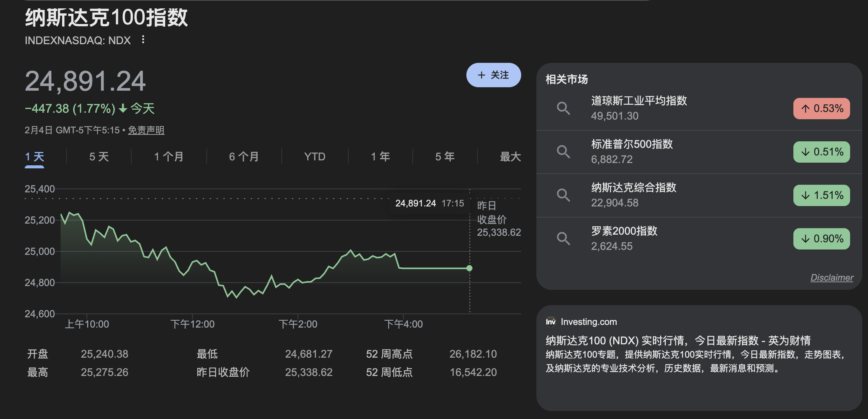
Task: Click the search icon beside 标准普尔500指数
Action: coord(564,152)
